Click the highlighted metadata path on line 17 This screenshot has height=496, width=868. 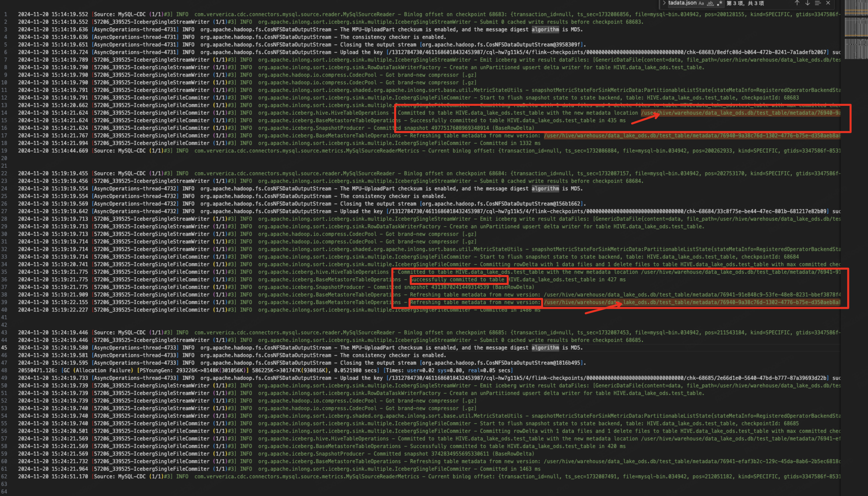click(692, 136)
